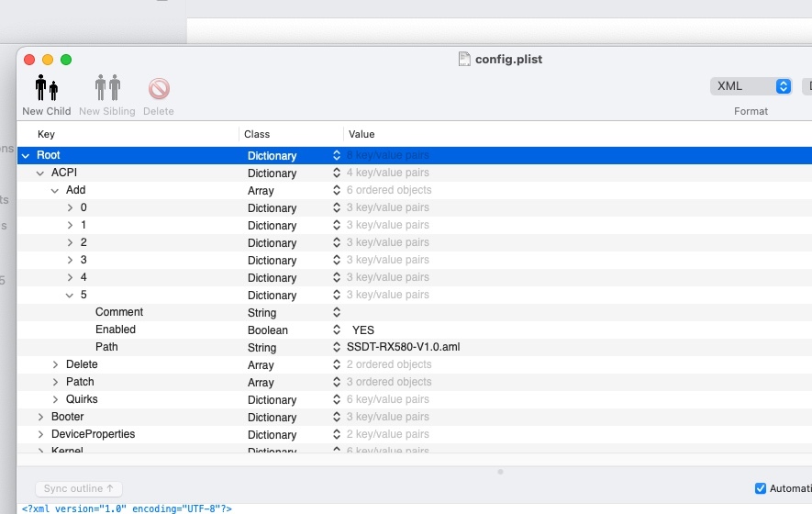Viewport: 812px width, 514px height.
Task: Expand item 0 under Add
Action: (70, 207)
